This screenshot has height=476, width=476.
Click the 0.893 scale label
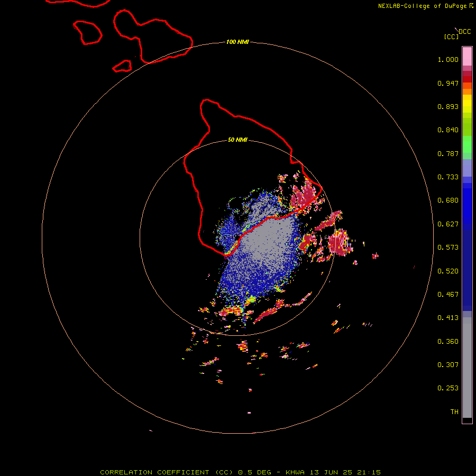point(448,106)
